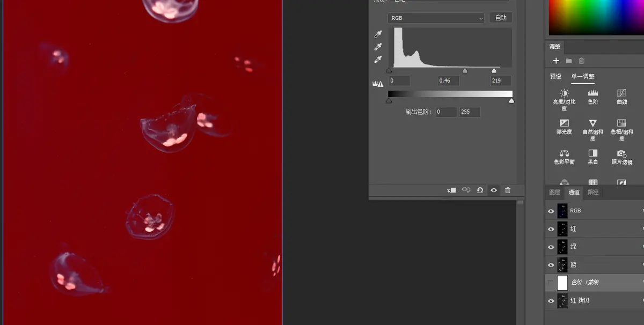The height and width of the screenshot is (325, 644).
Task: Toggle visibility of the 红 channel
Action: tap(551, 229)
